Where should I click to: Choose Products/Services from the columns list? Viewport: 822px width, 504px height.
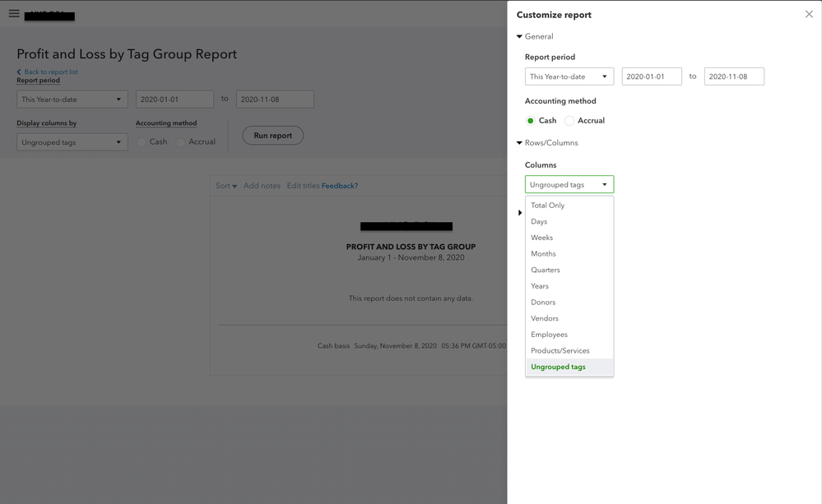point(560,351)
